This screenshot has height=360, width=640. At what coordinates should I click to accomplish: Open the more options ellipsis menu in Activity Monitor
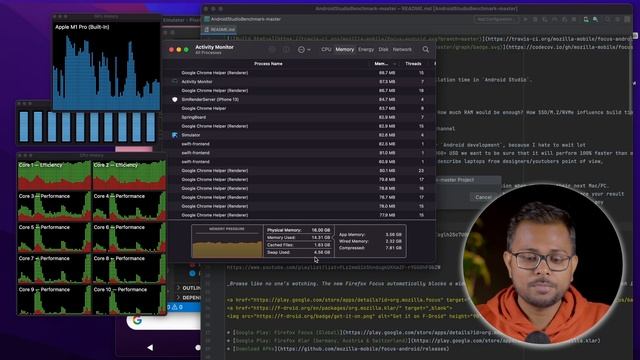(x=303, y=49)
